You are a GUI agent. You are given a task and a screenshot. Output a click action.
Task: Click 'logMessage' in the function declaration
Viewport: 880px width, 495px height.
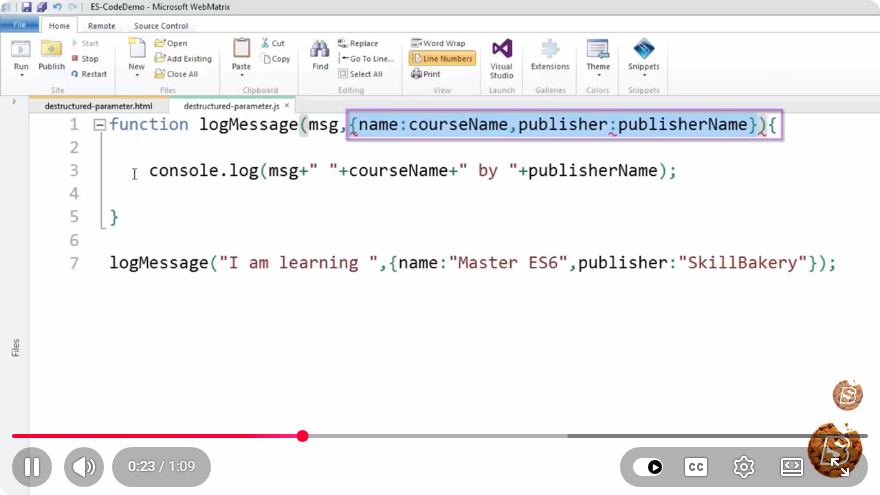coord(249,125)
